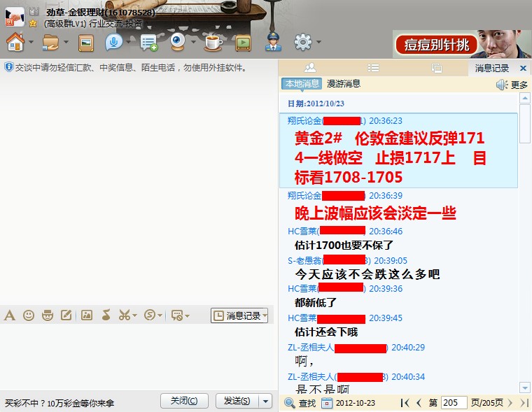Image resolution: width=532 pixels, height=412 pixels.
Task: Close the 消息记录 tab with the X
Action: point(523,68)
